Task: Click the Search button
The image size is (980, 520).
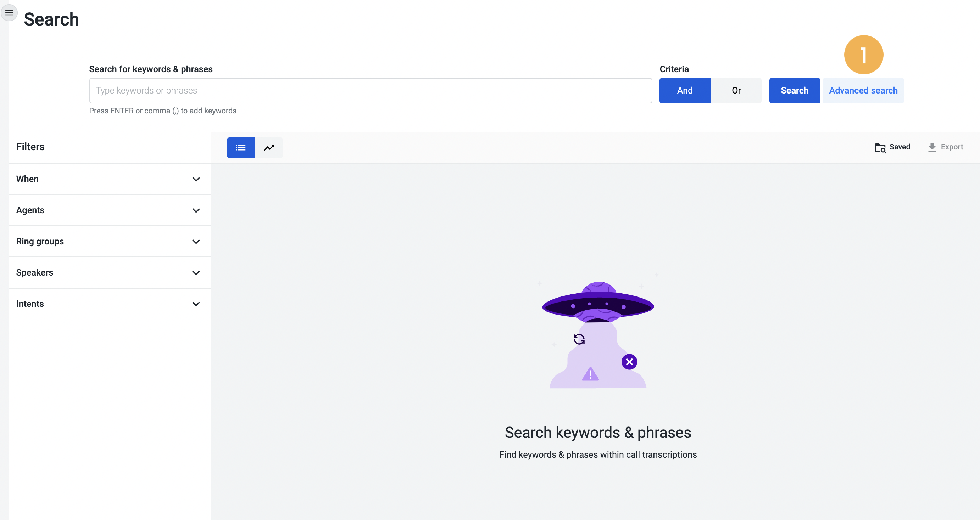Action: click(794, 90)
